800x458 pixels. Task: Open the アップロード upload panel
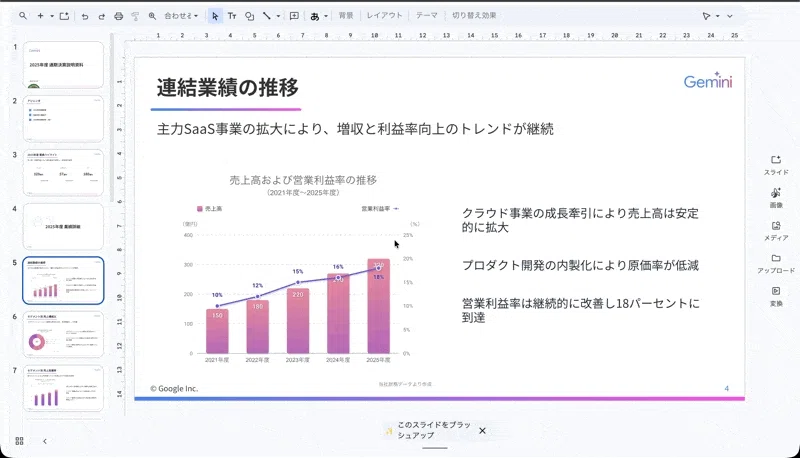pyautogui.click(x=776, y=264)
